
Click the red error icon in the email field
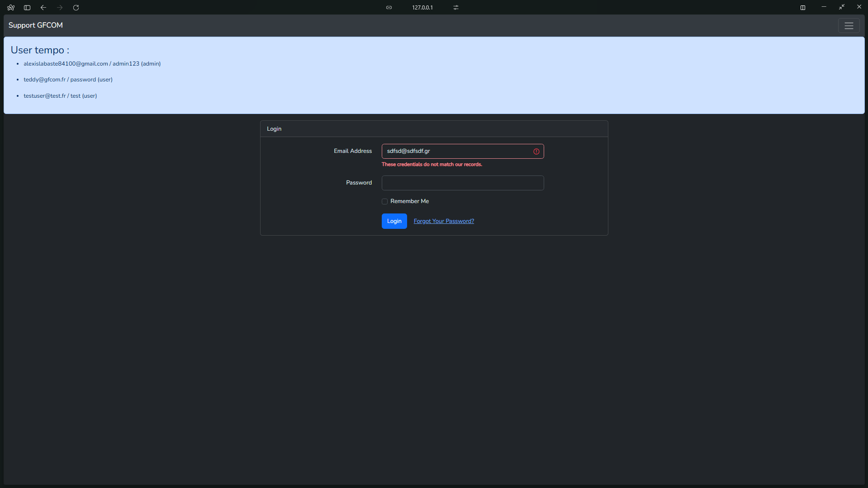[x=536, y=152]
